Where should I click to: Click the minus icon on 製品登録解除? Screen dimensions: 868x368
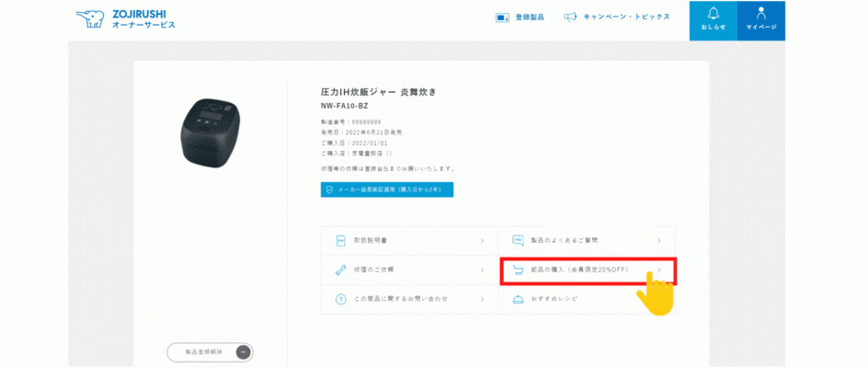coord(244,352)
